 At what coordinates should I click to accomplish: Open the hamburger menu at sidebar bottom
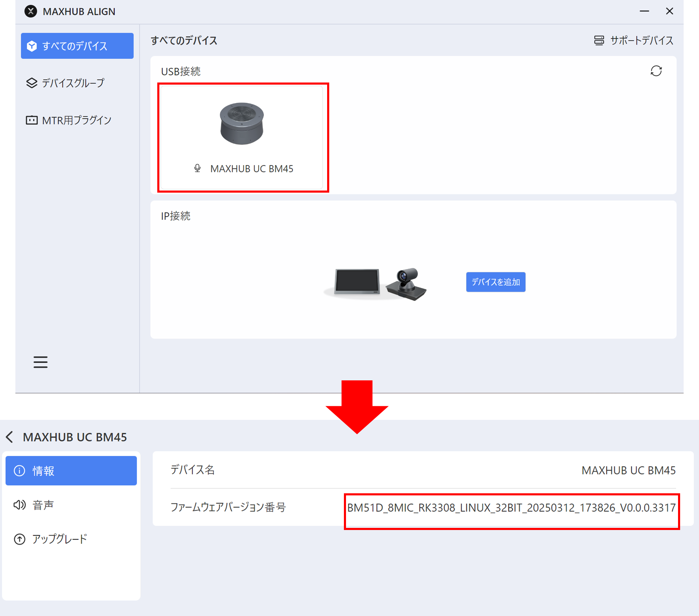pos(41,362)
